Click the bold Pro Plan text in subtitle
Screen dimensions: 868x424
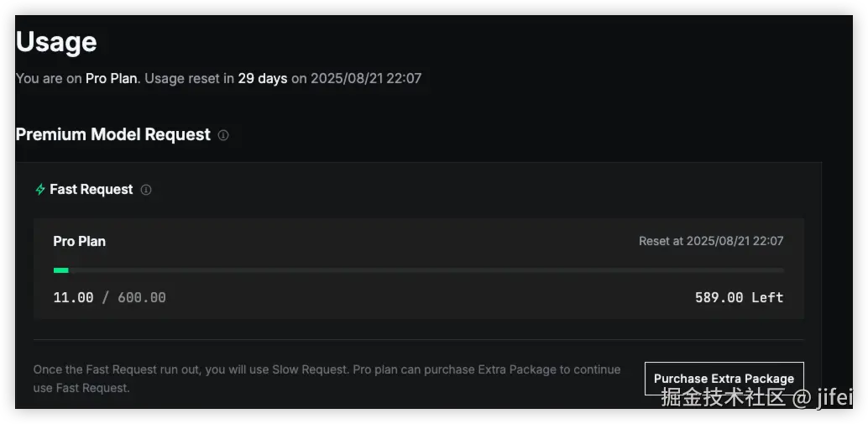click(112, 79)
